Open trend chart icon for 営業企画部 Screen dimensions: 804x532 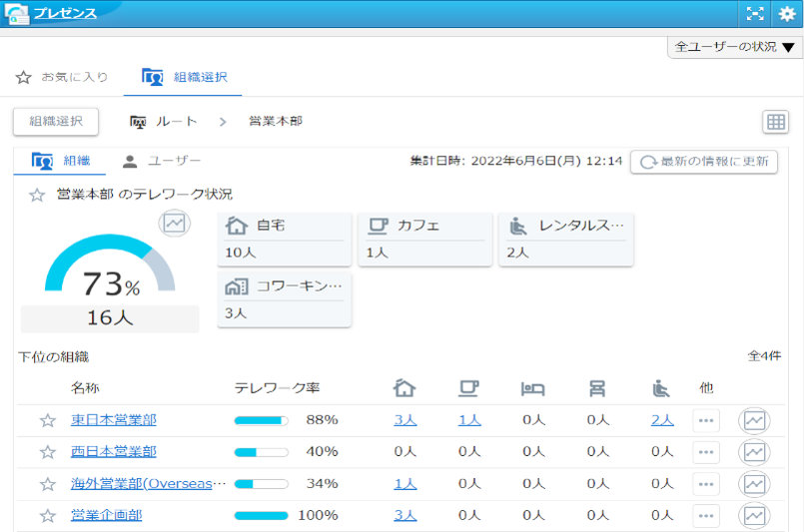point(754,516)
